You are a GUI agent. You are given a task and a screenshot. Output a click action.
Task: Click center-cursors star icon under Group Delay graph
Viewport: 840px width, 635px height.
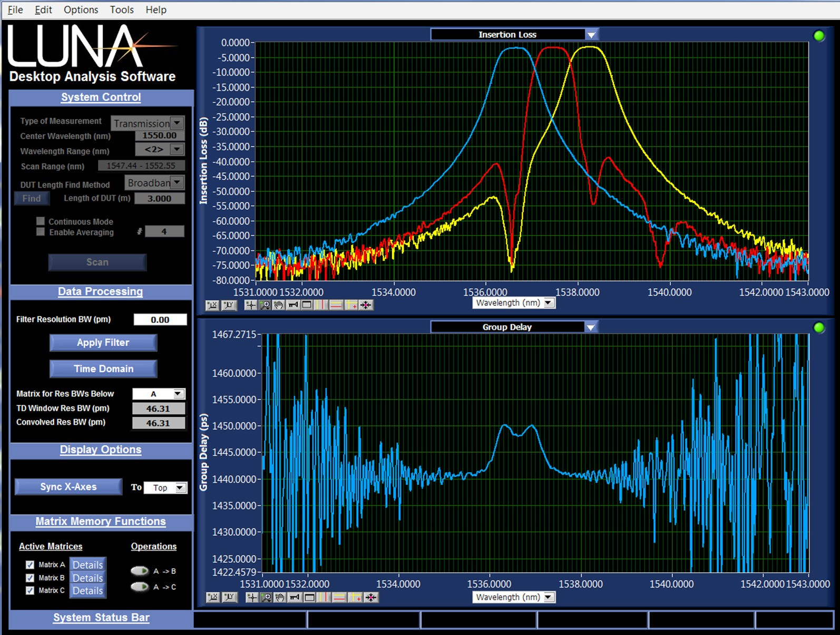[370, 597]
